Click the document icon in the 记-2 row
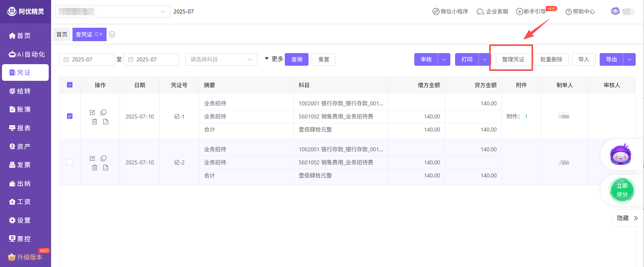Image resolution: width=644 pixels, height=267 pixels. tap(106, 168)
